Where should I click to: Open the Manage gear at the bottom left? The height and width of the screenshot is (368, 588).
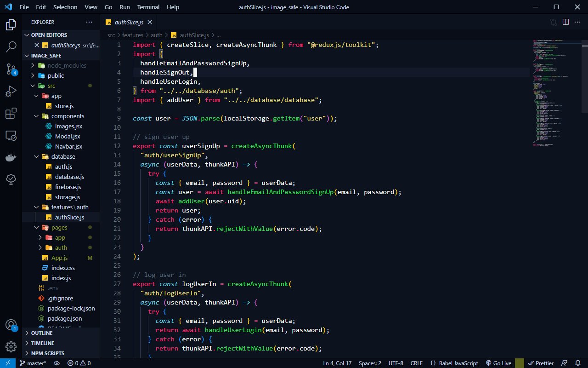coord(10,346)
